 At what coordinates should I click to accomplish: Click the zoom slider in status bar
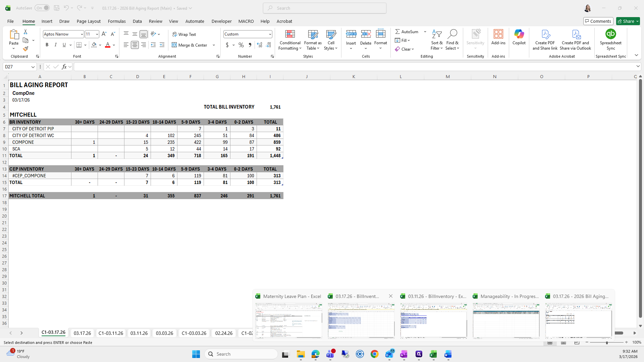coord(606,343)
